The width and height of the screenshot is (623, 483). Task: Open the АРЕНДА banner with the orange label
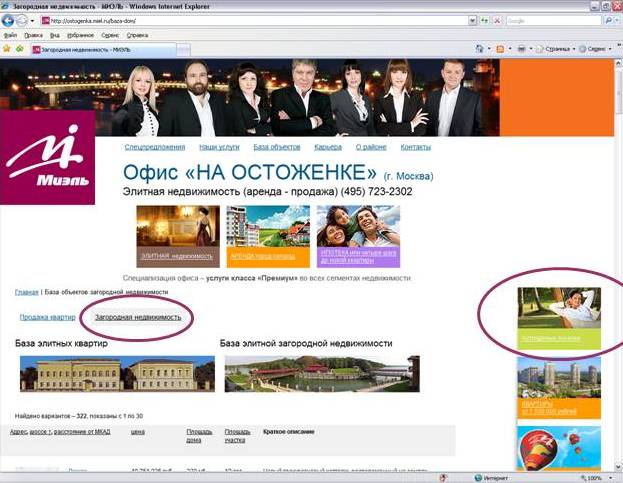click(268, 236)
